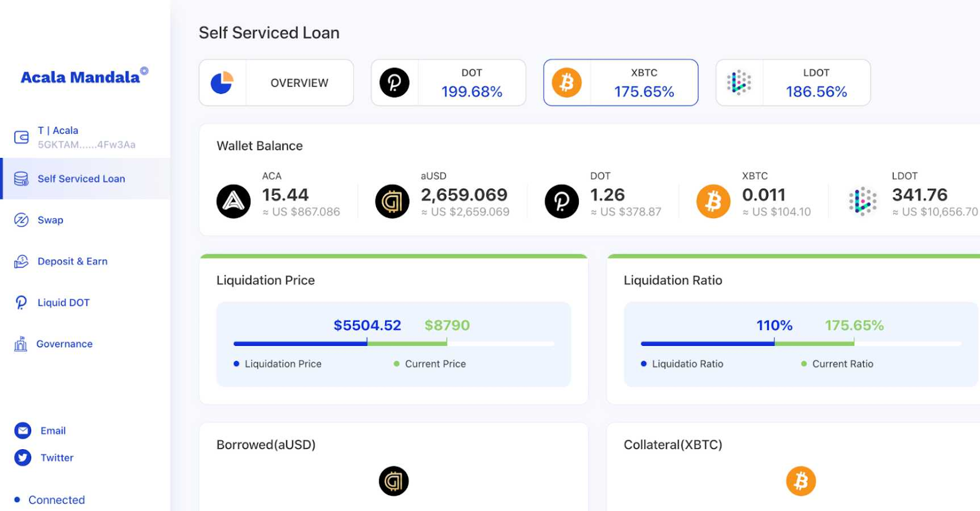Click the LDOT token icon in Wallet Balance
The width and height of the screenshot is (980, 511).
click(x=862, y=201)
